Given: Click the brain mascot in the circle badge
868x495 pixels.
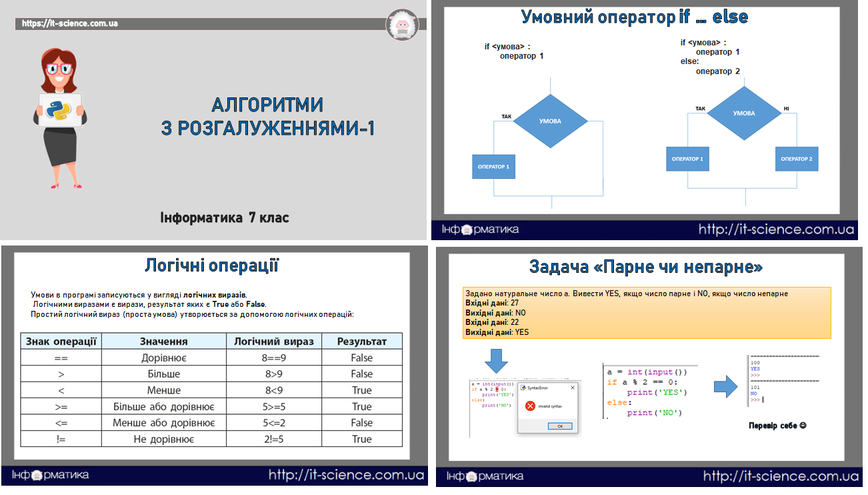Looking at the screenshot, I should pos(403,25).
